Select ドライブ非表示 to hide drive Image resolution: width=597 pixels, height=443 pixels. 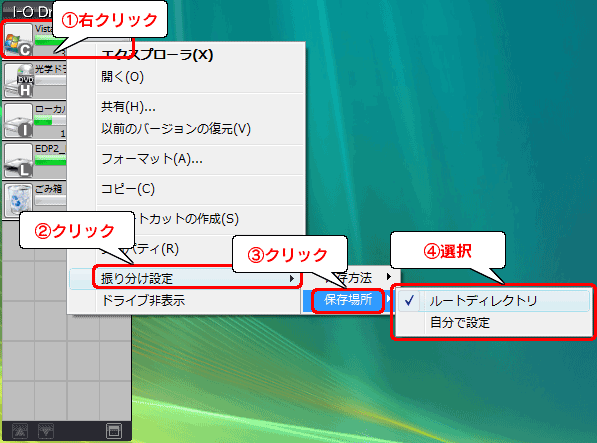tap(143, 301)
